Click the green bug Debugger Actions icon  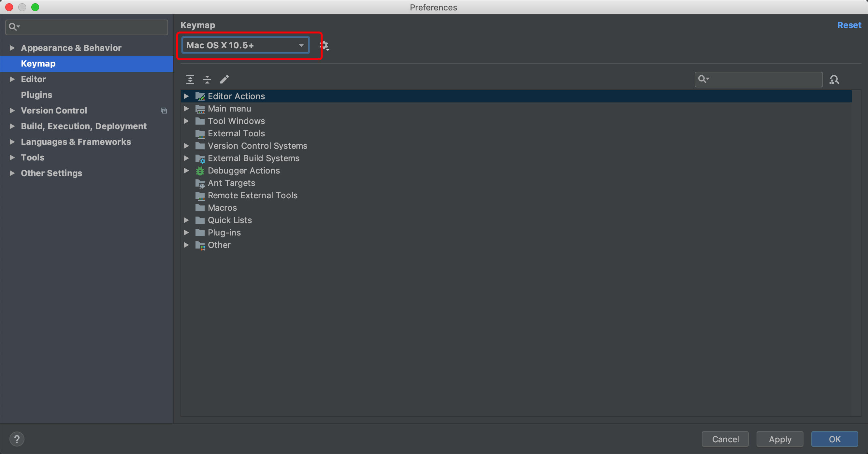point(200,171)
